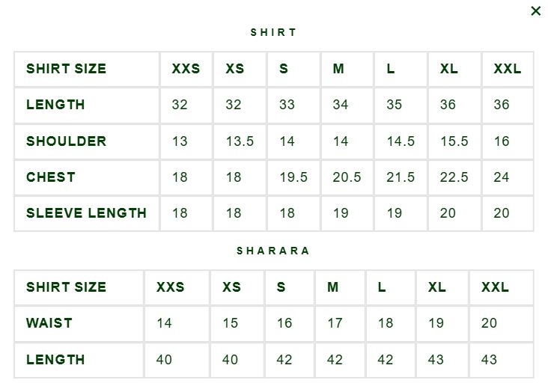This screenshot has width=548, height=392.
Task: Click the SLEEVE LENGTH row label
Action: [86, 213]
